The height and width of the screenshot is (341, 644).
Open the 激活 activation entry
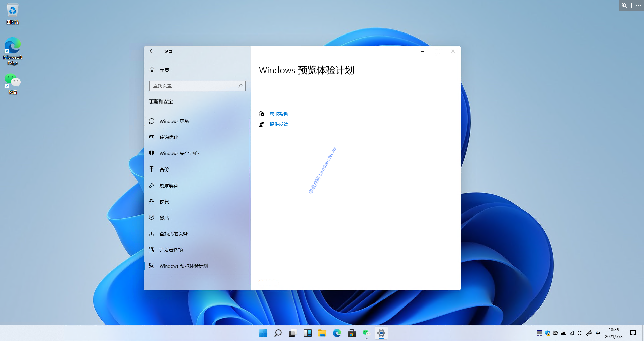pos(197,218)
